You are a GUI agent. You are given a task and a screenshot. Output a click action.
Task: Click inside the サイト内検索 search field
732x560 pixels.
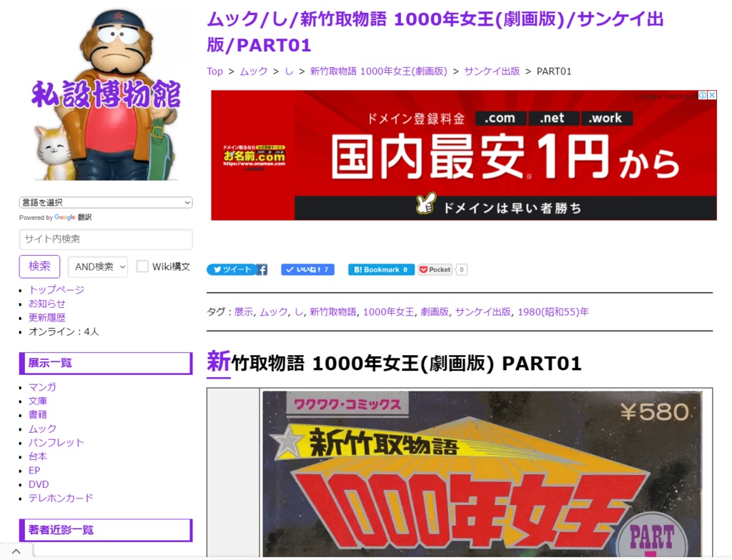(105, 239)
